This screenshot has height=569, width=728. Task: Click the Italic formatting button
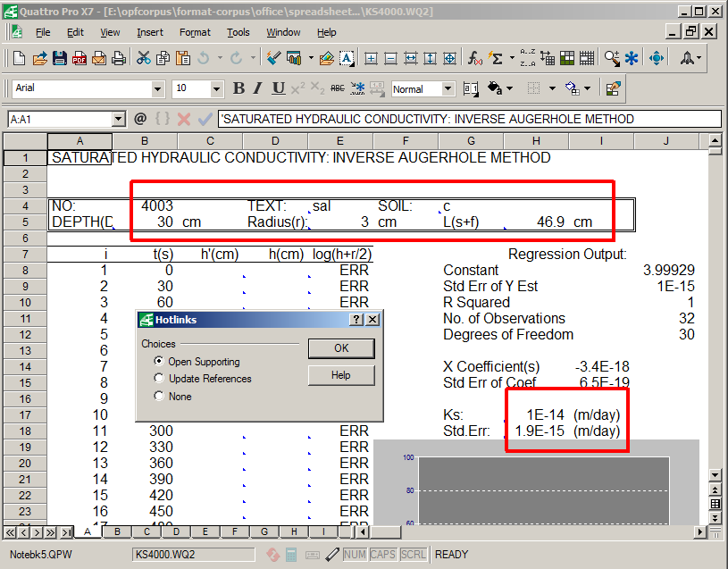click(x=258, y=88)
